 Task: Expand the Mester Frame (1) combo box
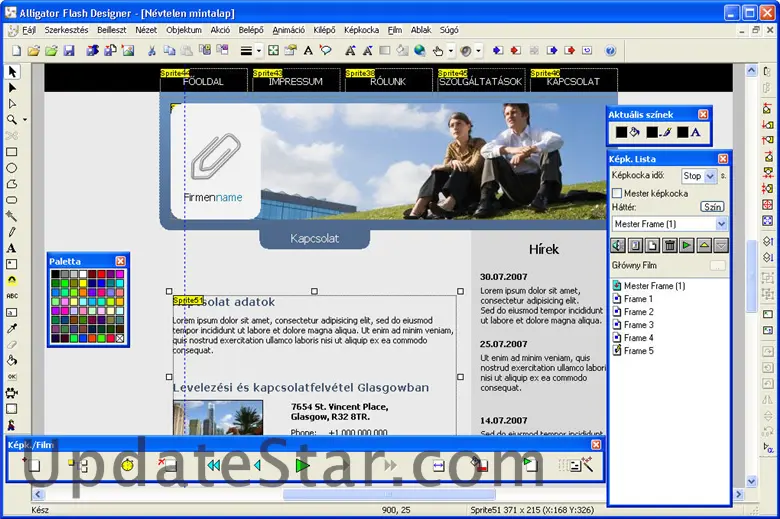[721, 224]
